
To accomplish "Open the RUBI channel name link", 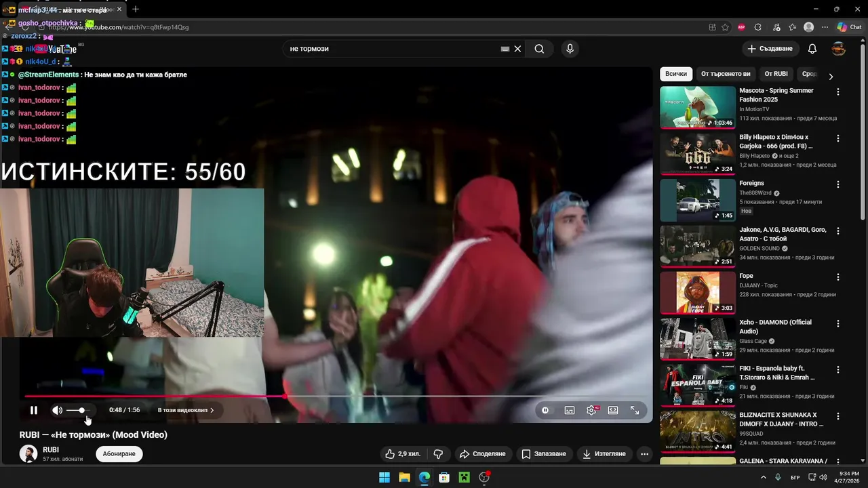I will pyautogui.click(x=51, y=450).
